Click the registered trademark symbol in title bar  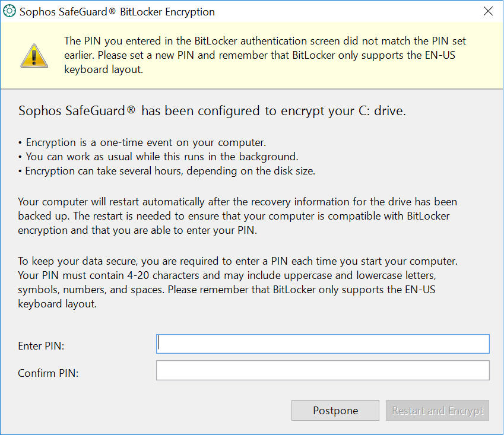(112, 11)
